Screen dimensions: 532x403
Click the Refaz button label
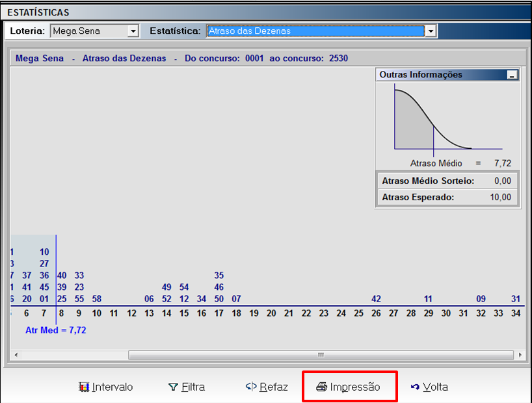[x=273, y=387]
